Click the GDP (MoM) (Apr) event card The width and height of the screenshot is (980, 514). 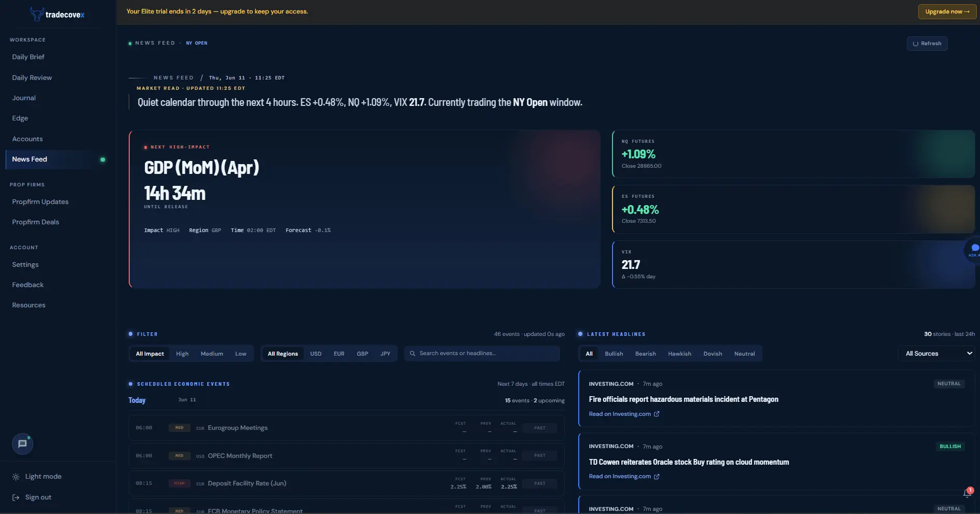tap(364, 209)
